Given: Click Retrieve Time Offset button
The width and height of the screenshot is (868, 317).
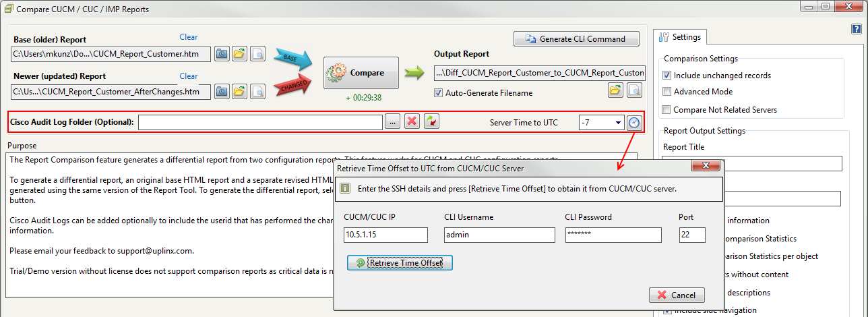Looking at the screenshot, I should [400, 262].
